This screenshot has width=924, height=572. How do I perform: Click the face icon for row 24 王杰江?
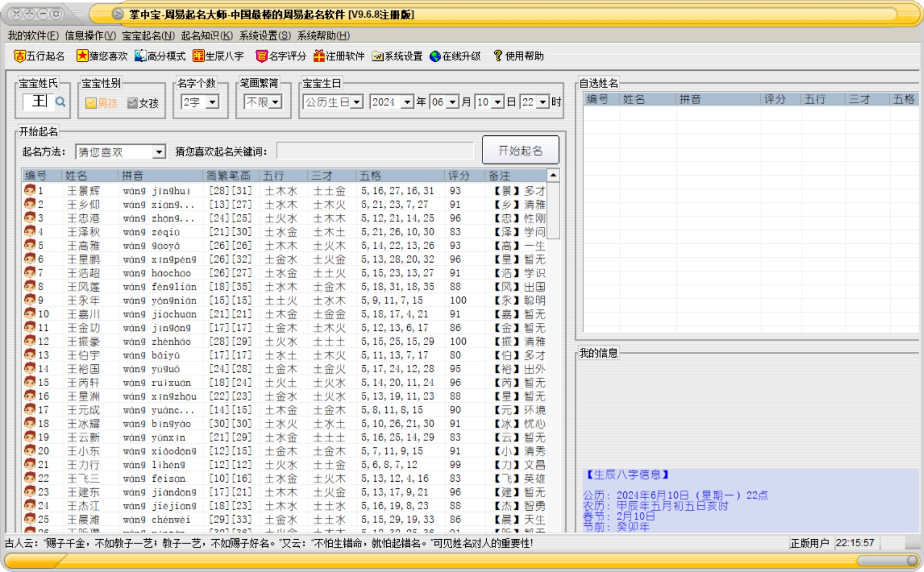tap(30, 505)
